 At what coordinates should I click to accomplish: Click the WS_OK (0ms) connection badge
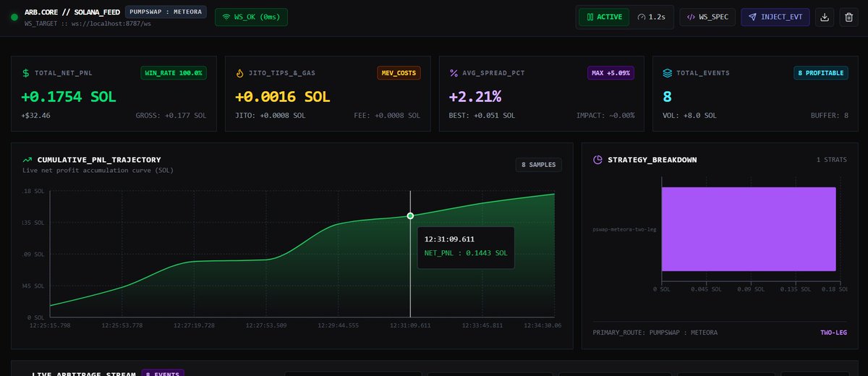pyautogui.click(x=251, y=17)
